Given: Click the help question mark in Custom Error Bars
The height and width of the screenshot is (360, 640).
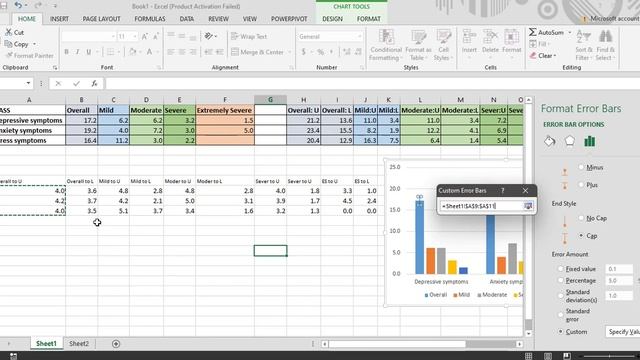Looking at the screenshot, I should point(502,191).
